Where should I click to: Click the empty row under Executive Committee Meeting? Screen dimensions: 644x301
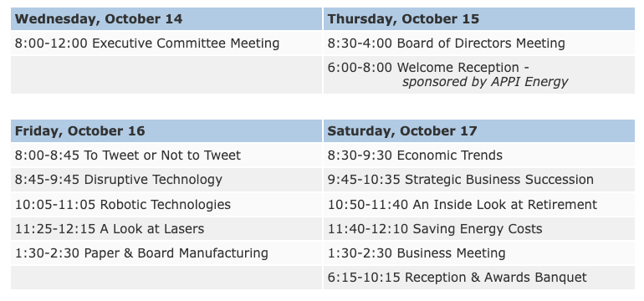click(166, 74)
